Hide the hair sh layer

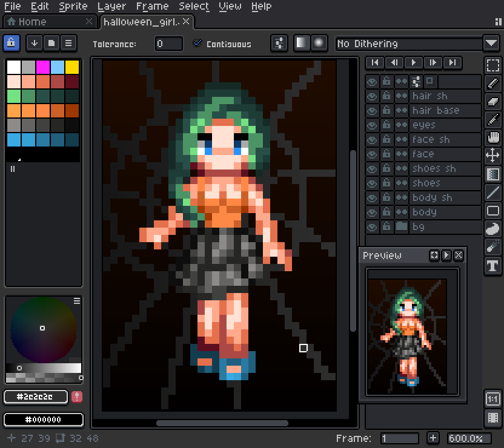[x=372, y=96]
